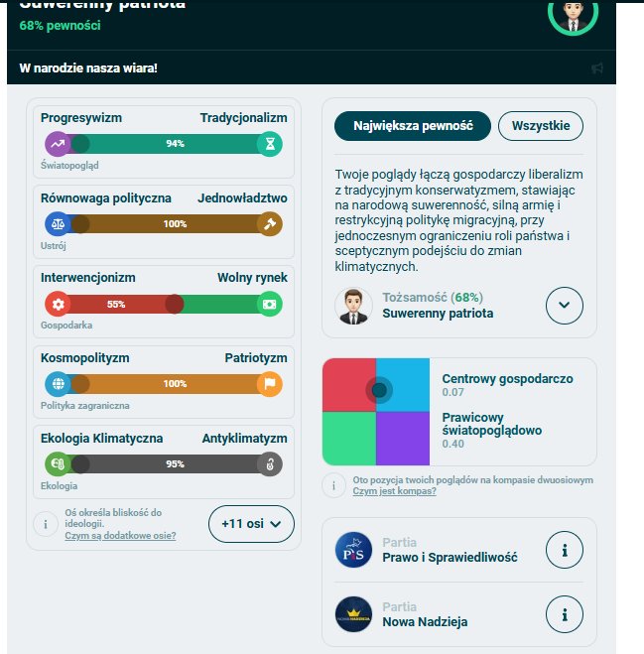Click the megaphone icon in dark header

[x=597, y=68]
